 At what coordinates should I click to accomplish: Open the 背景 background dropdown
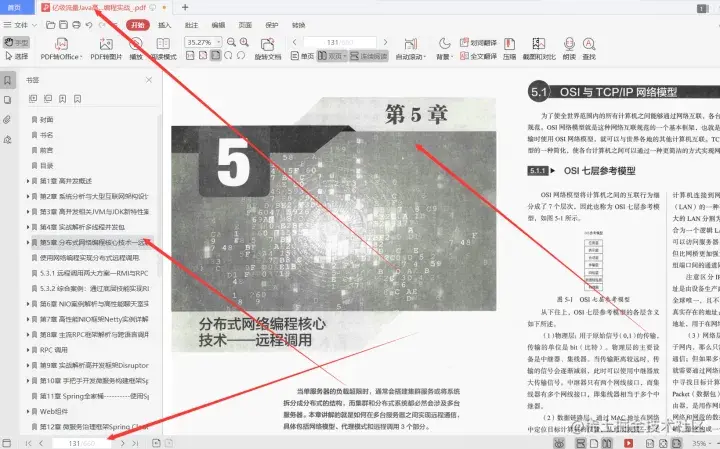444,49
